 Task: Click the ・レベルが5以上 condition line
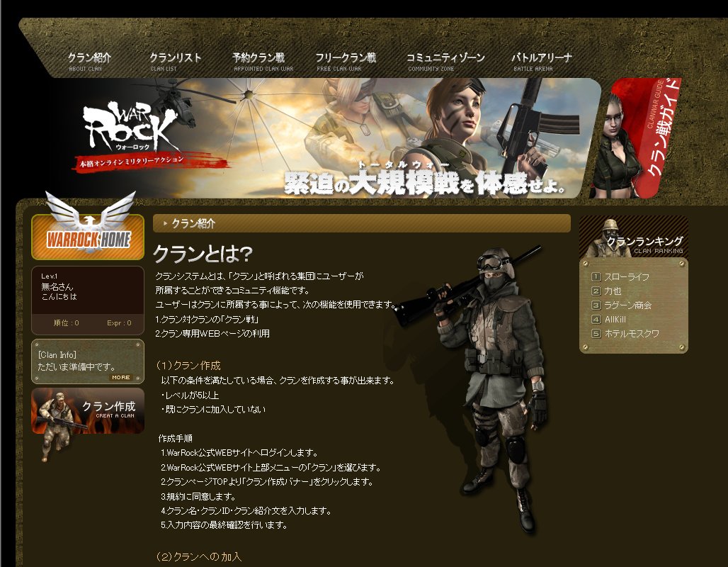click(x=190, y=395)
